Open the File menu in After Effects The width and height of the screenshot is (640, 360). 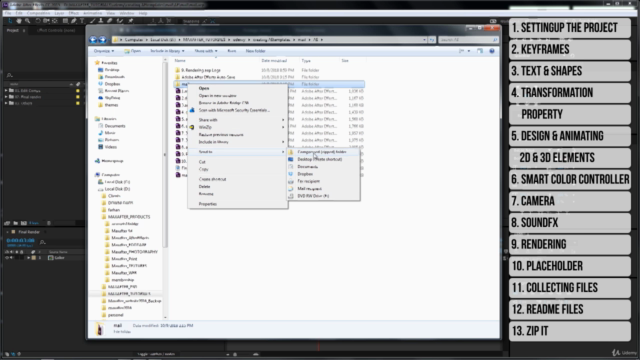coord(8,13)
